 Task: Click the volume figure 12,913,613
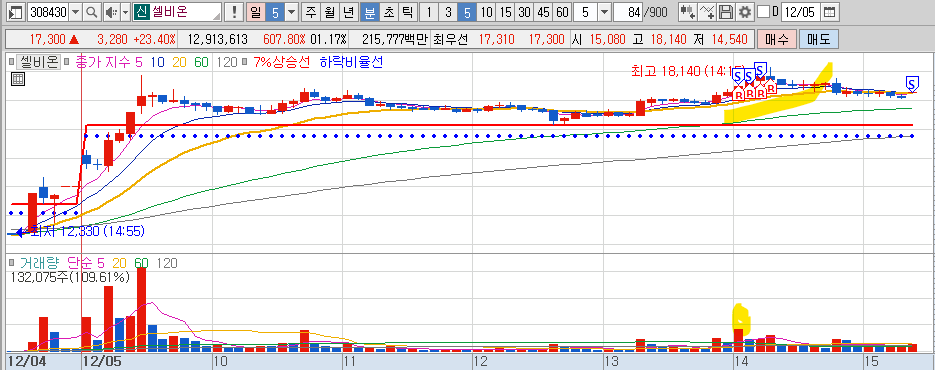[x=217, y=40]
